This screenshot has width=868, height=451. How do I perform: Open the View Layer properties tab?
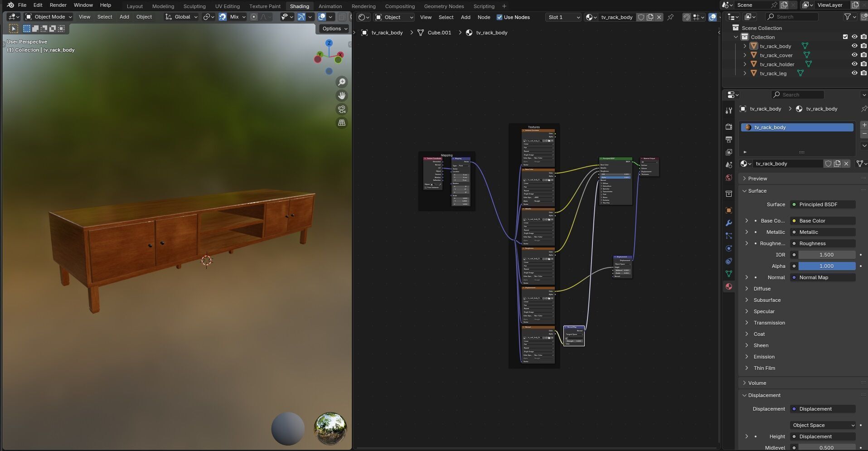[x=729, y=152]
